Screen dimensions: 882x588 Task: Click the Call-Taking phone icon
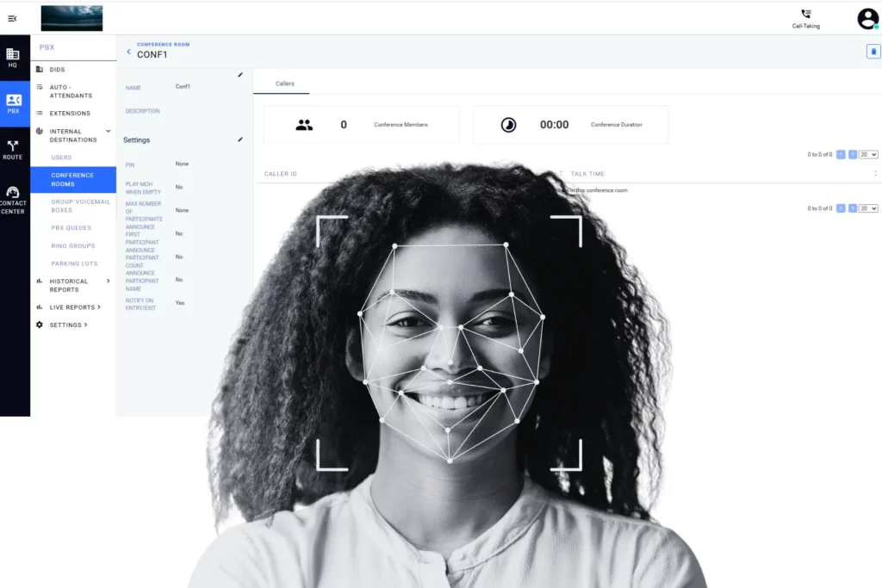[x=804, y=15]
